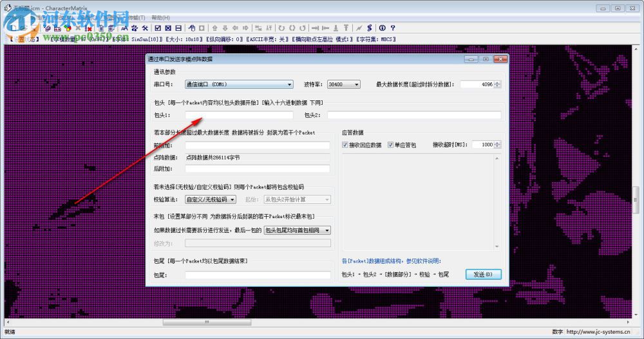Click the align-to-top arrow toolbar icon
The height and width of the screenshot is (339, 644).
(x=346, y=28)
